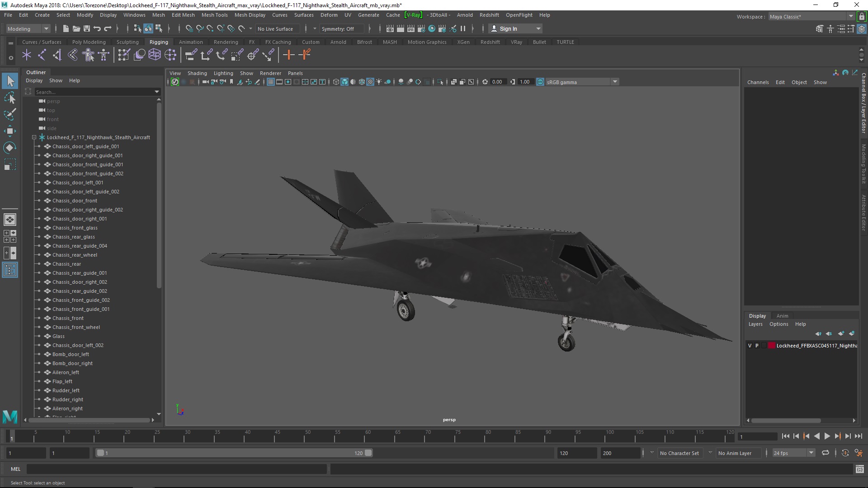Toggle V visibility of Lockheed layer
Viewport: 868px width, 488px height.
(x=750, y=346)
